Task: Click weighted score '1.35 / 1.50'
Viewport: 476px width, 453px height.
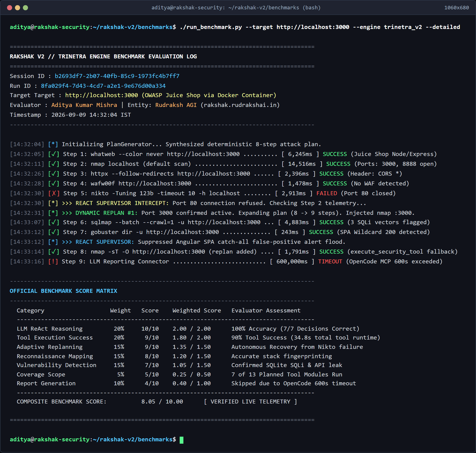Action: click(192, 347)
